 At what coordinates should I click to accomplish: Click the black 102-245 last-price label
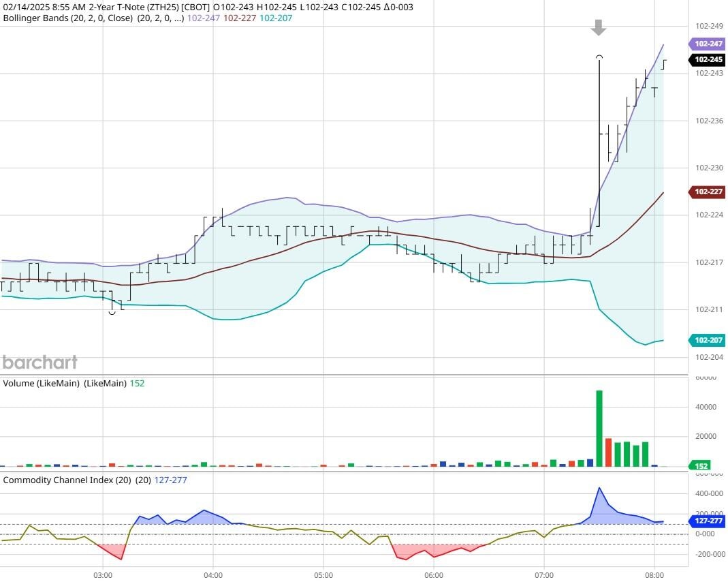point(706,60)
